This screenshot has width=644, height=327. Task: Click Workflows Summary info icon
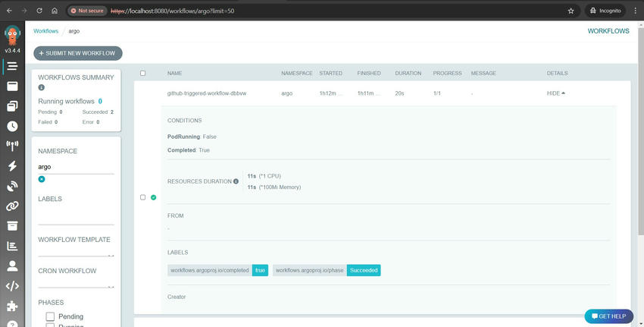click(x=41, y=87)
